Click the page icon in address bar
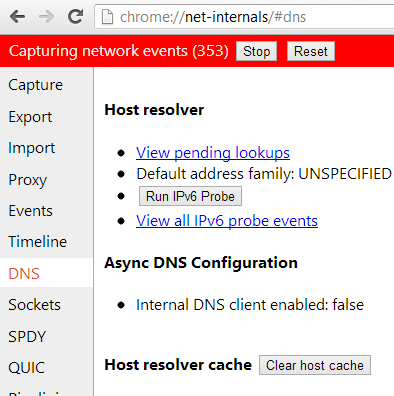The height and width of the screenshot is (396, 394). [107, 17]
